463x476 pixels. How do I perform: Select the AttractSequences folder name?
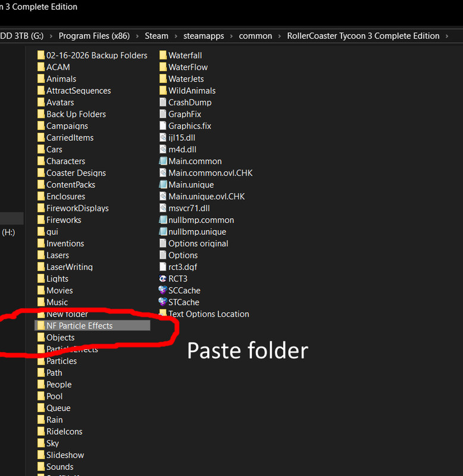pos(79,90)
